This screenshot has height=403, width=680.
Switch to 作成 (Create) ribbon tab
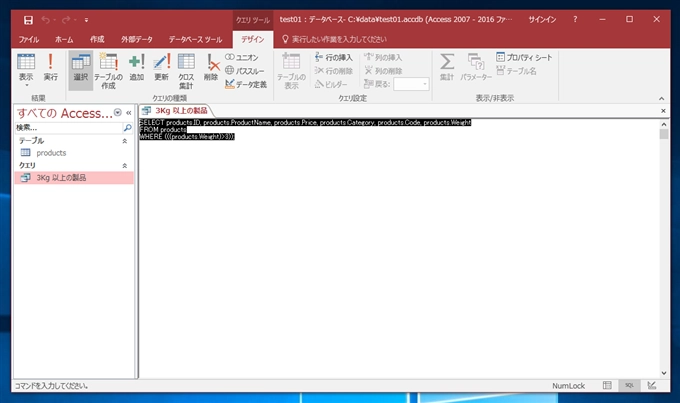pos(97,39)
